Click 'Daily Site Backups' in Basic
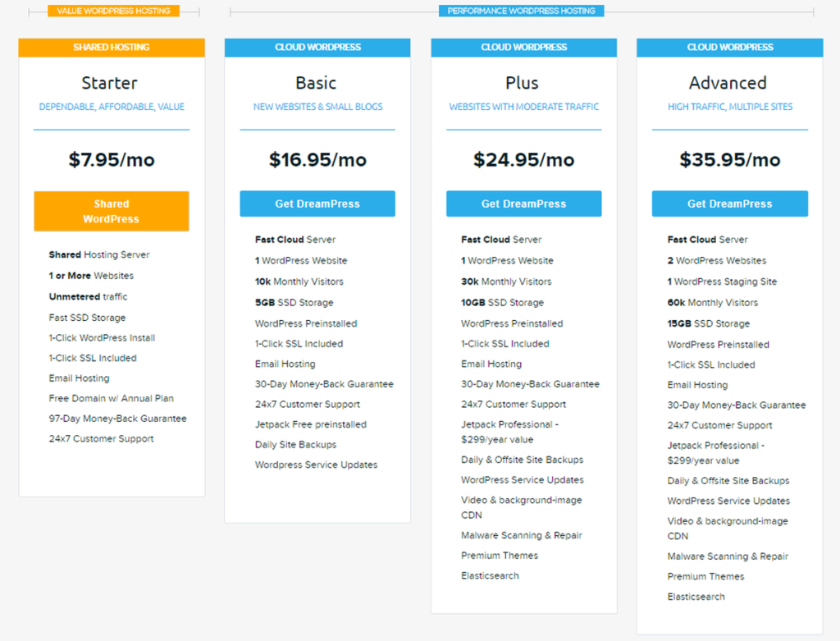The height and width of the screenshot is (641, 840). point(295,445)
